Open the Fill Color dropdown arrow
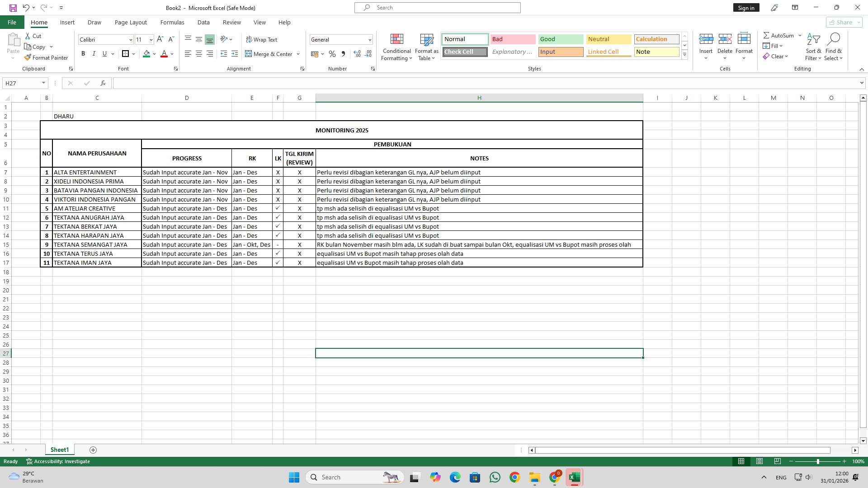Viewport: 868px width, 488px height. [x=154, y=54]
